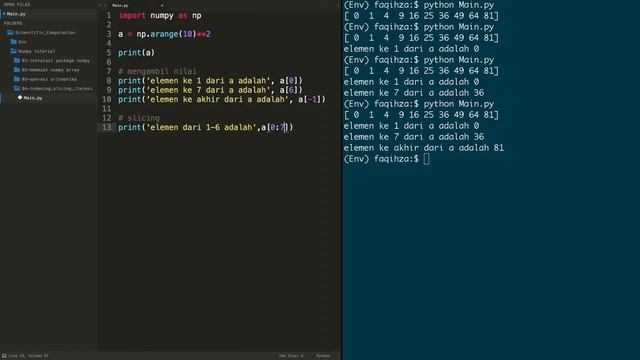The width and height of the screenshot is (640, 360).
Task: Click terminal output 'elemen ke akhir dari a adalah 81'
Action: [x=424, y=148]
